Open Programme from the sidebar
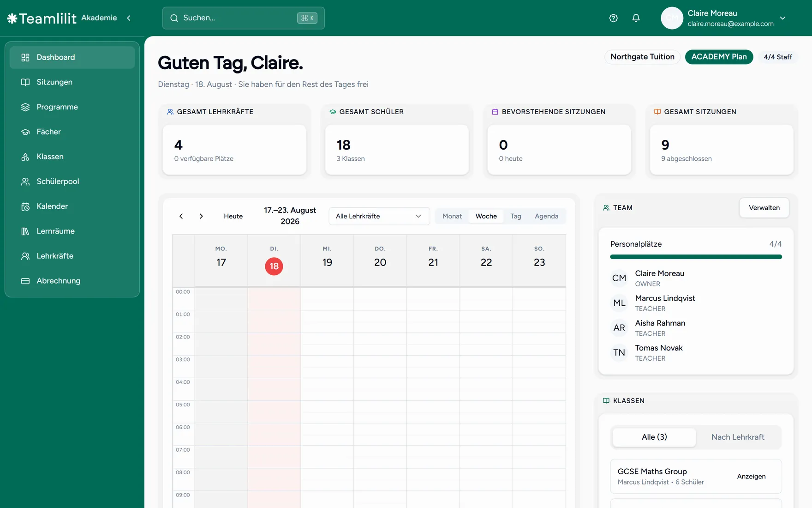The height and width of the screenshot is (508, 812). coord(72,107)
